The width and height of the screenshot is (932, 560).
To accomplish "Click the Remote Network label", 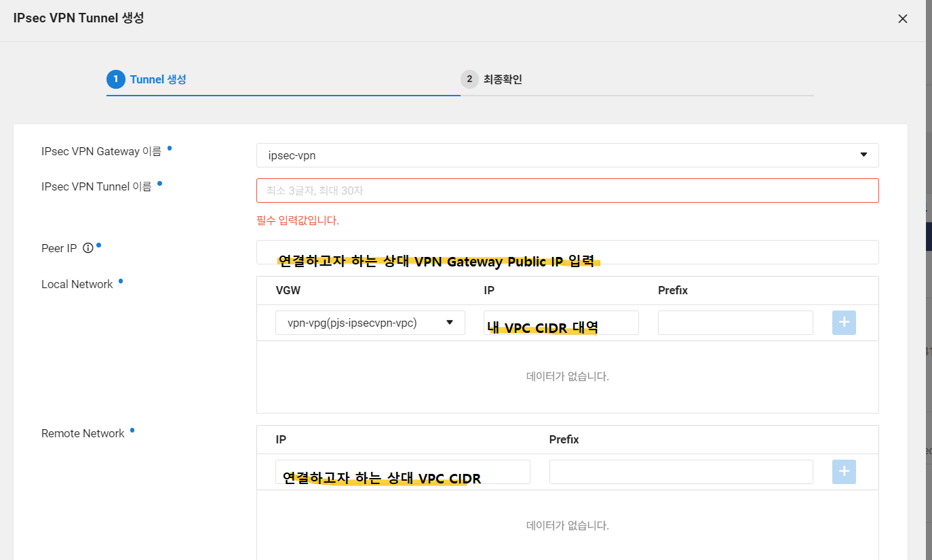I will [83, 433].
